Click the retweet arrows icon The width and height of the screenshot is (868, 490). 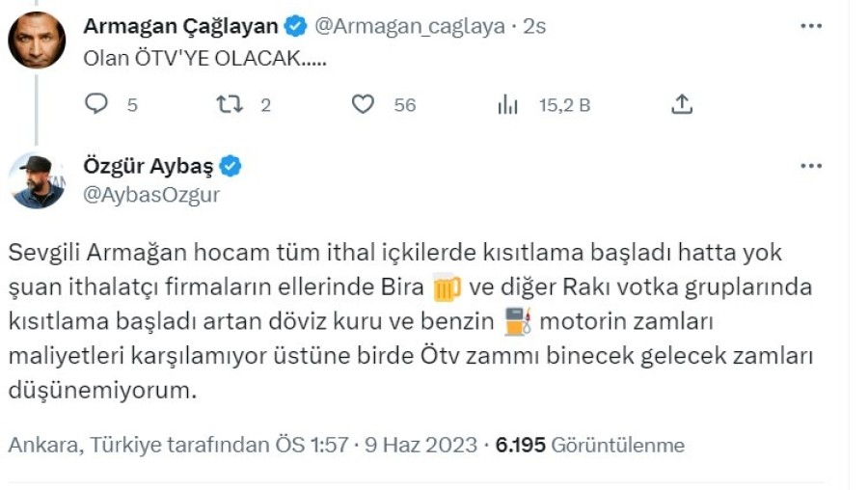click(230, 104)
